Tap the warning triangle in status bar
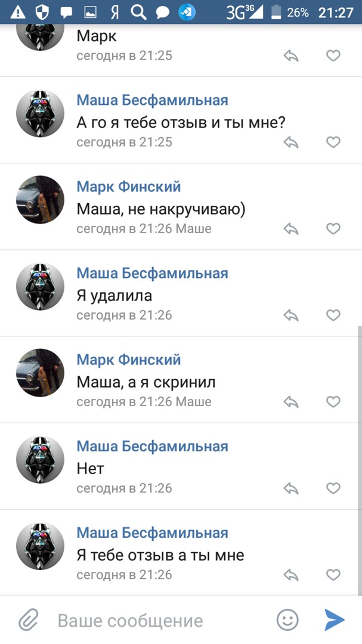This screenshot has width=362, height=644. 18,12
